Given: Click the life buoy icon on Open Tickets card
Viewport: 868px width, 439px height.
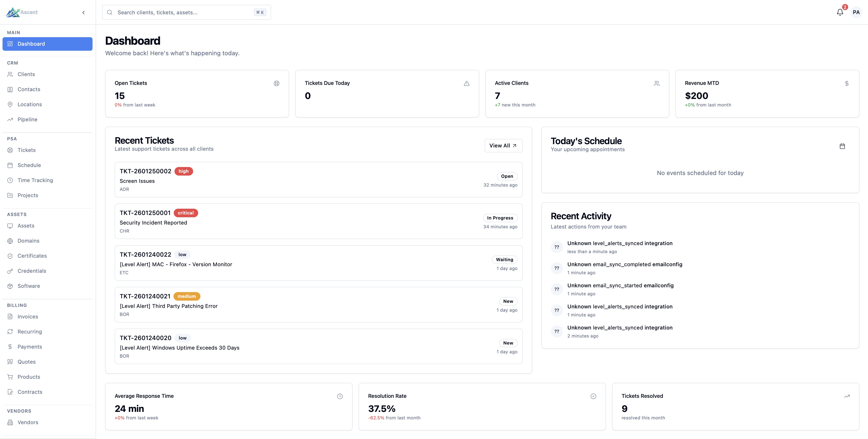Looking at the screenshot, I should tap(276, 83).
